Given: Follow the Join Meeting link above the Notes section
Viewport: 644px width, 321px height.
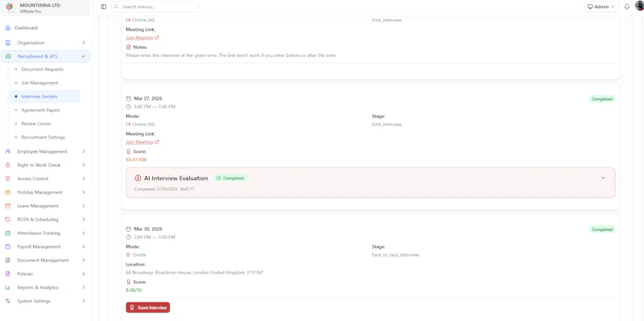Looking at the screenshot, I should 142,38.
